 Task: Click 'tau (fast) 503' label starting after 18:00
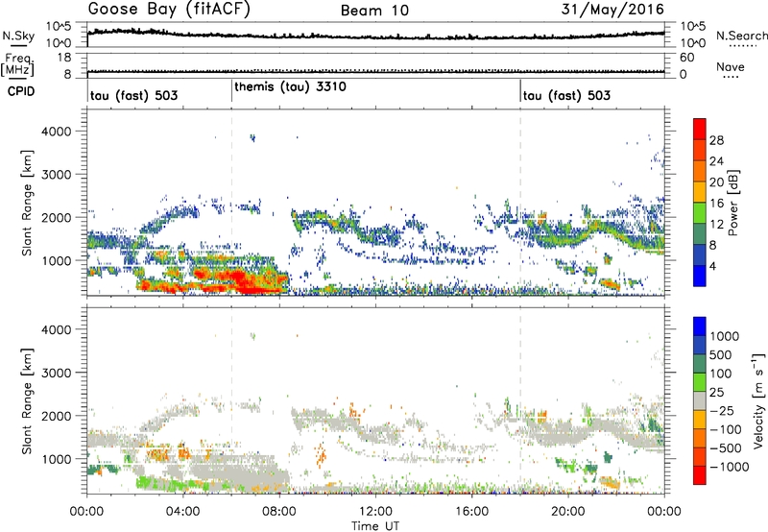click(566, 95)
